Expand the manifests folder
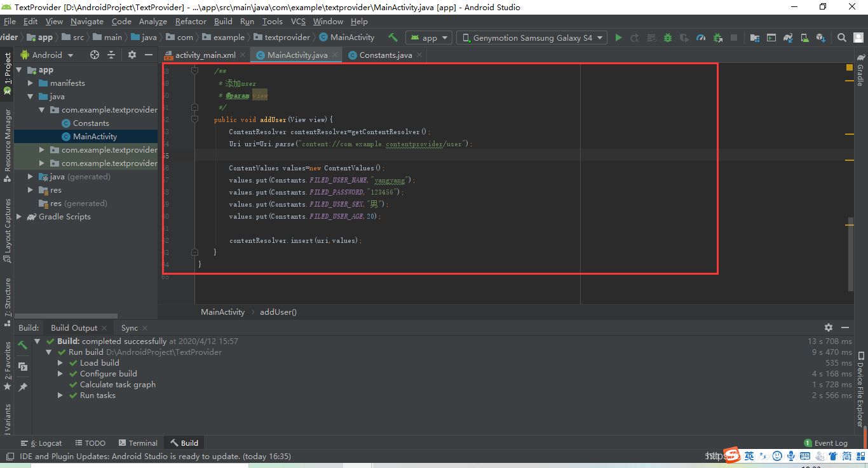 pos(31,83)
